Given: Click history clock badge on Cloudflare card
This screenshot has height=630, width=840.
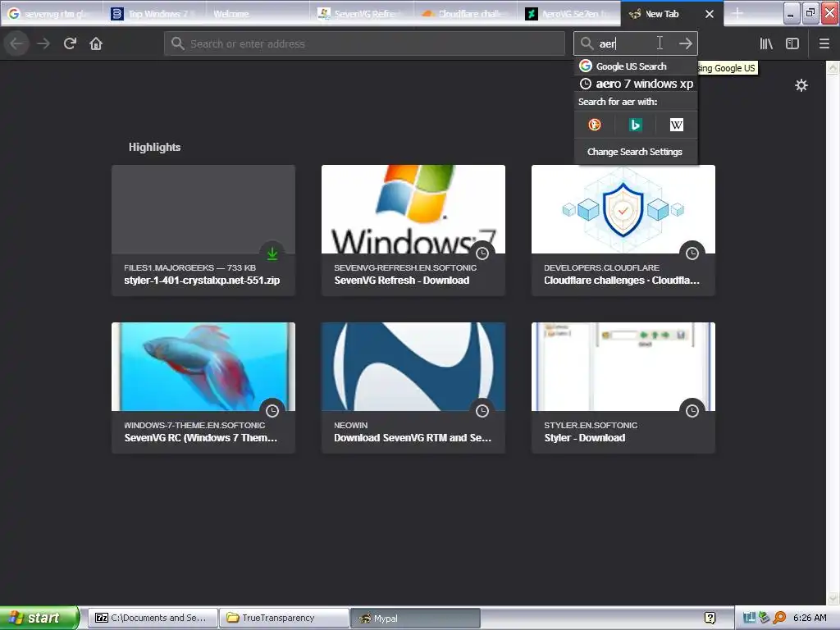Looking at the screenshot, I should [x=692, y=253].
